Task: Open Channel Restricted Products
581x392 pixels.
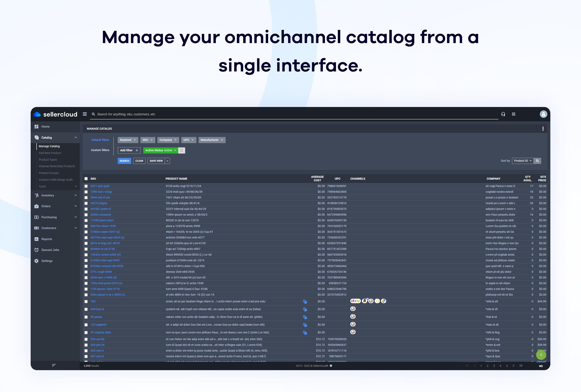Action: 57,166
